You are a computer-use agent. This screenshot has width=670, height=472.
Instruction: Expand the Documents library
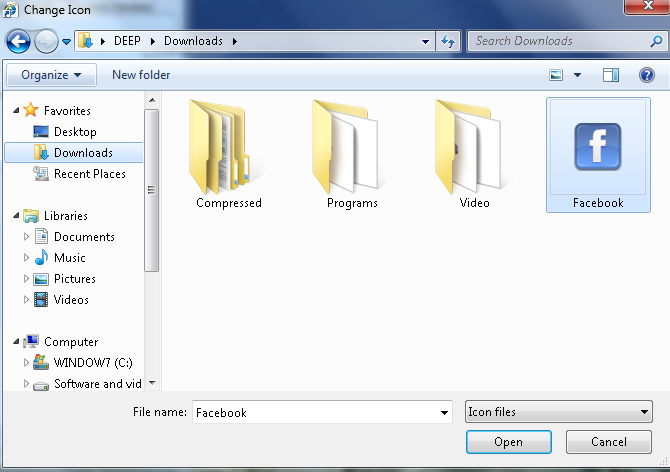tap(26, 237)
